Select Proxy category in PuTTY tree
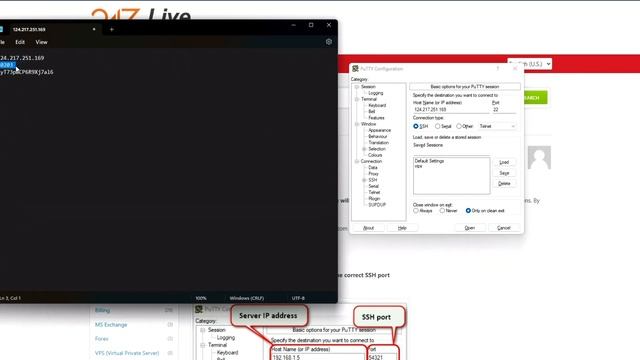 (x=373, y=173)
